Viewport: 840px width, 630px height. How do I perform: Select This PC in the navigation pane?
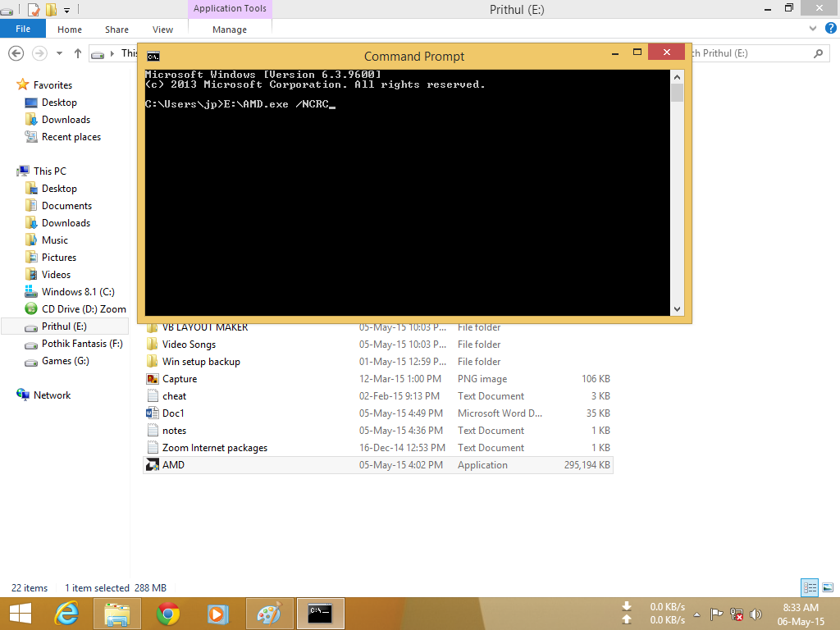[x=50, y=171]
